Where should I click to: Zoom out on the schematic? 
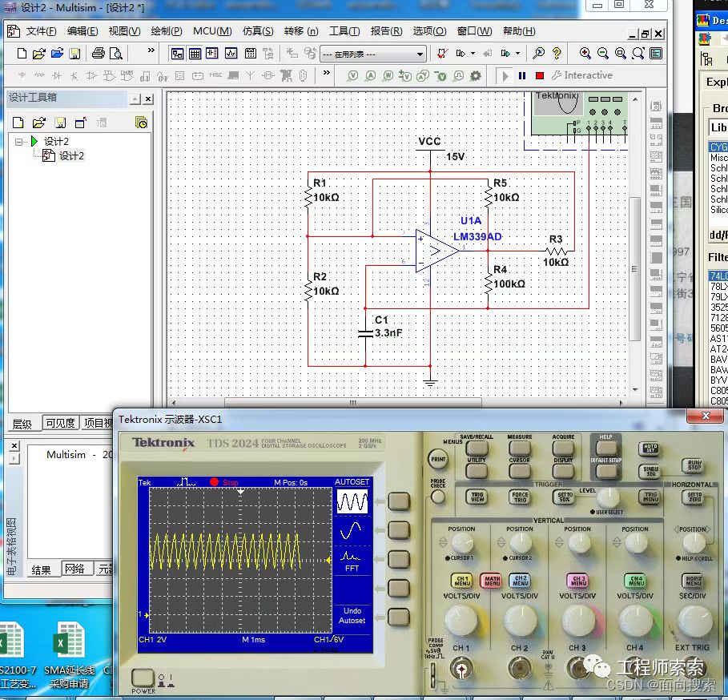tap(602, 54)
